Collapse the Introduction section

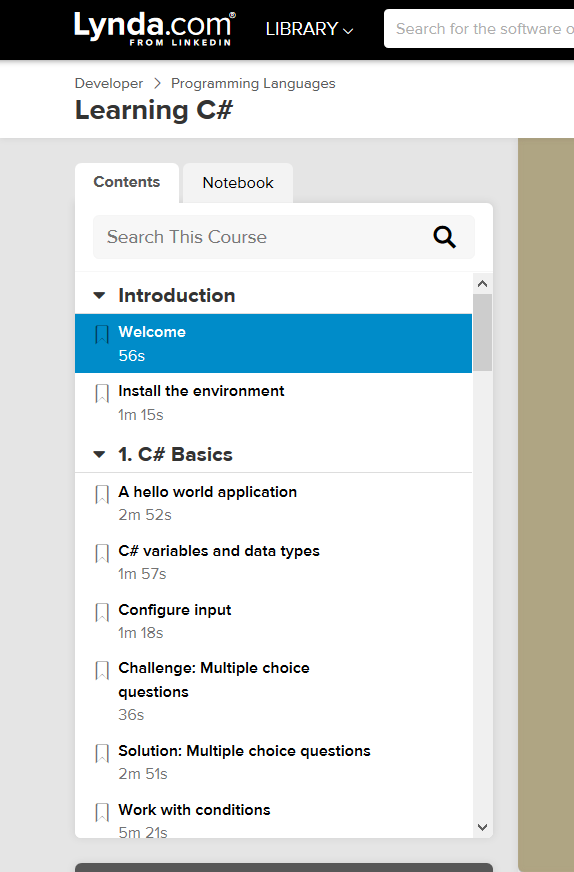pyautogui.click(x=99, y=295)
